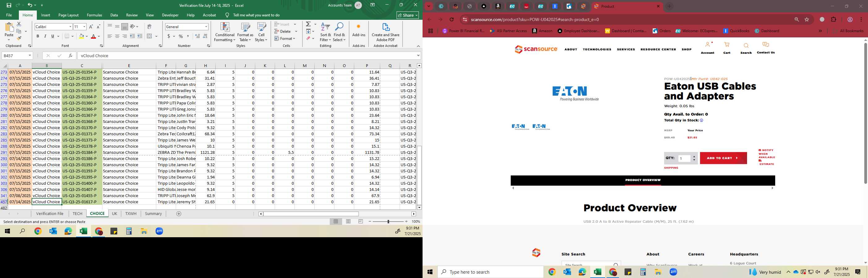Click Tell me what you want to do
Screen dimensions: 868x278
[x=256, y=15]
